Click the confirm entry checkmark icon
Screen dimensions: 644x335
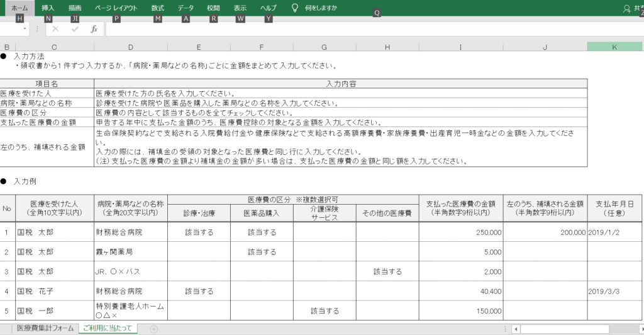click(x=75, y=29)
